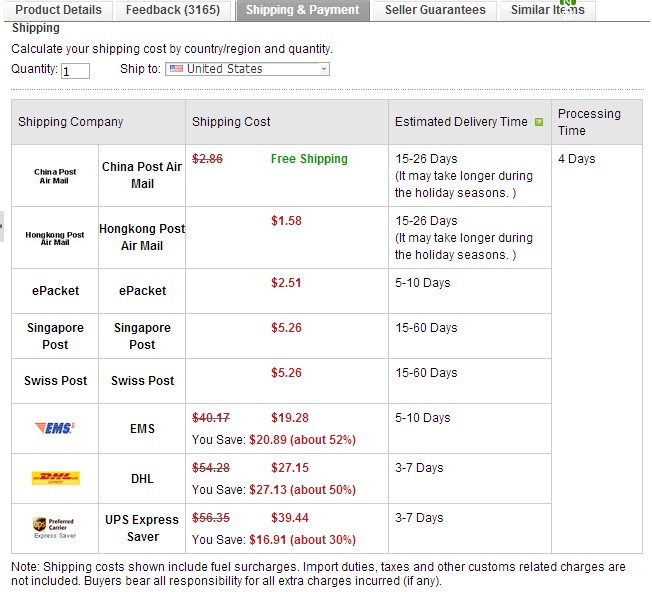652x592 pixels.
Task: Click the EMS carrier logo
Action: [x=55, y=428]
